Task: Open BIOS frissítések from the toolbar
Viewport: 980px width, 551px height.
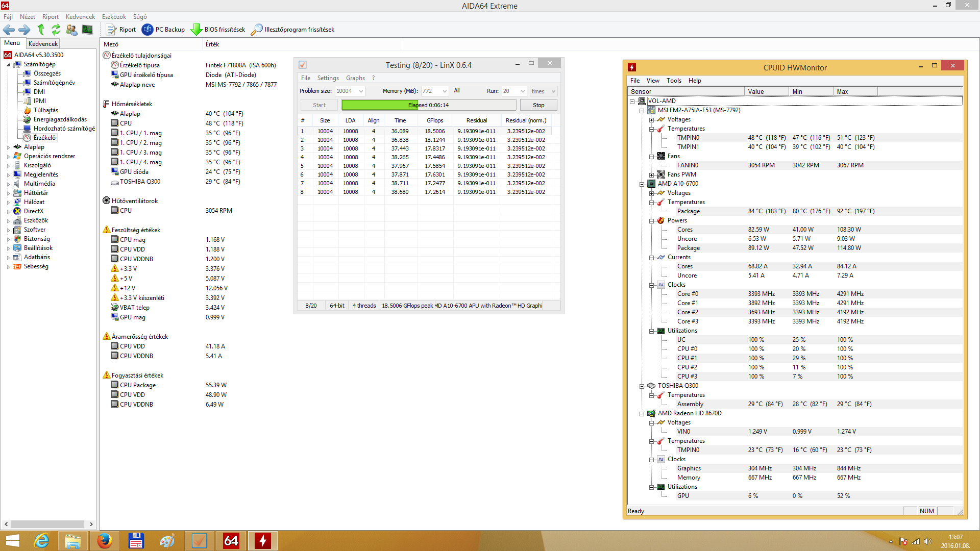Action: pos(218,30)
